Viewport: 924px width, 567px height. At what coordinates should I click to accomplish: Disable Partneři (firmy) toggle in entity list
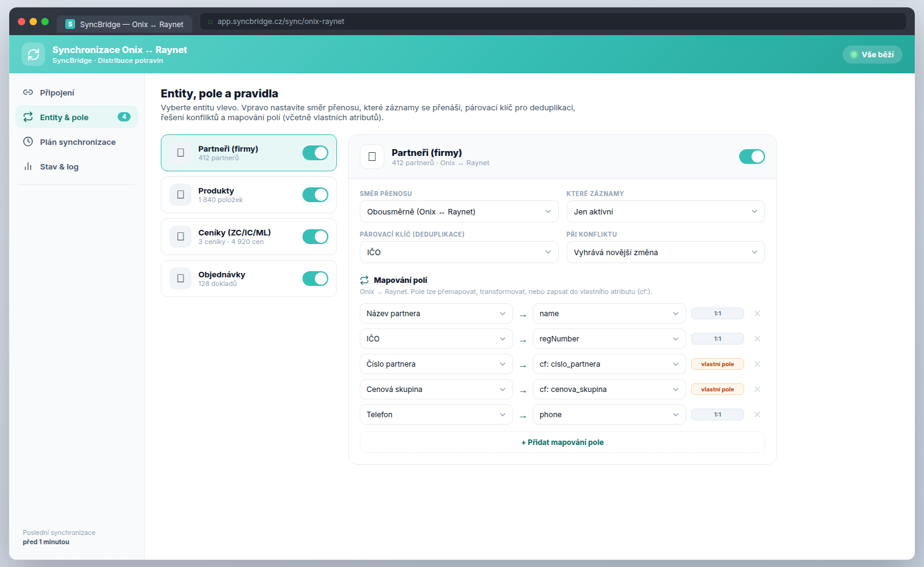click(x=315, y=153)
